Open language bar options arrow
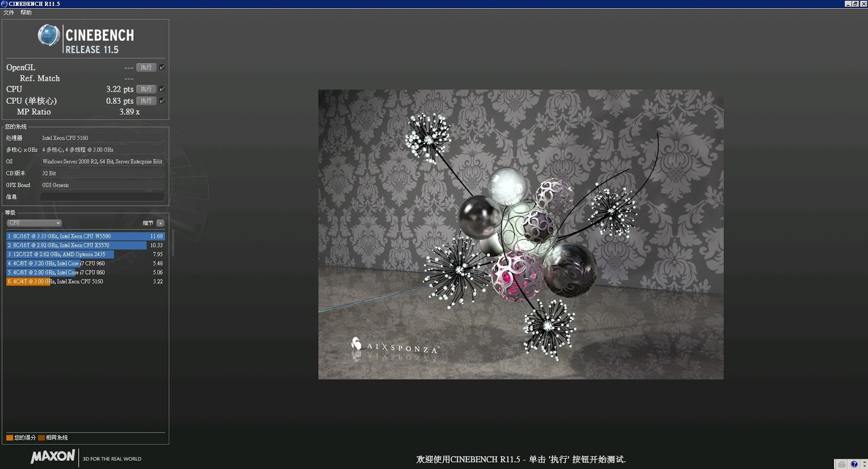 click(x=865, y=464)
